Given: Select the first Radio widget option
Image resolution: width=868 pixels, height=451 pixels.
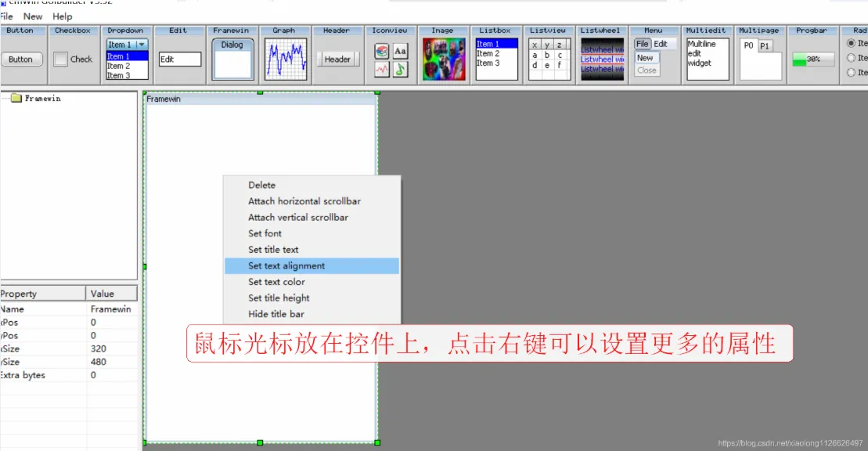Looking at the screenshot, I should coord(852,43).
